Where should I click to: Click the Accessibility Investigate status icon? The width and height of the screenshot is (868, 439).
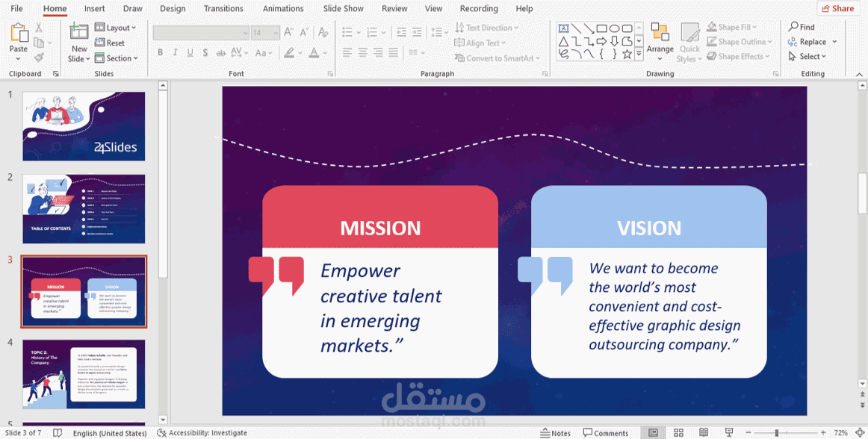point(161,433)
